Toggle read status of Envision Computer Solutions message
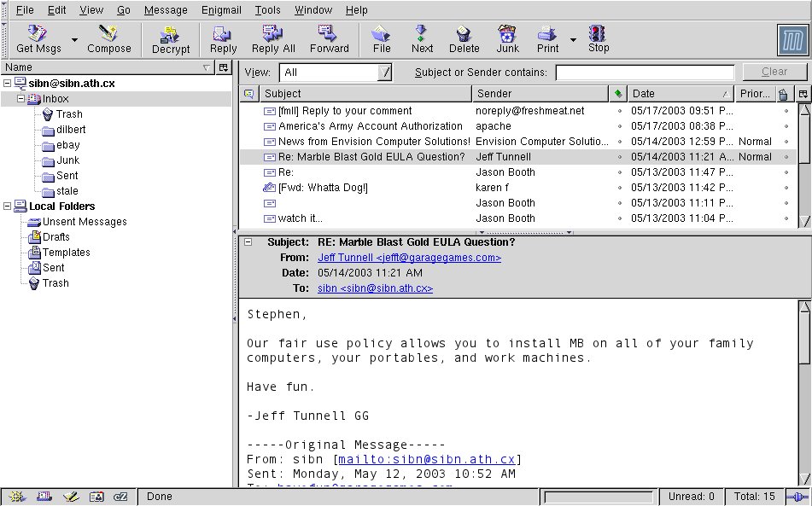The width and height of the screenshot is (812, 506). [x=619, y=142]
